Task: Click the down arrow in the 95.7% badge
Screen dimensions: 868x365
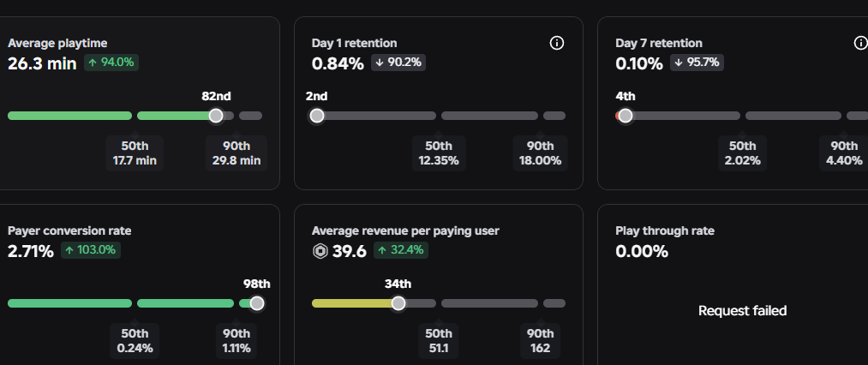Action: [679, 63]
